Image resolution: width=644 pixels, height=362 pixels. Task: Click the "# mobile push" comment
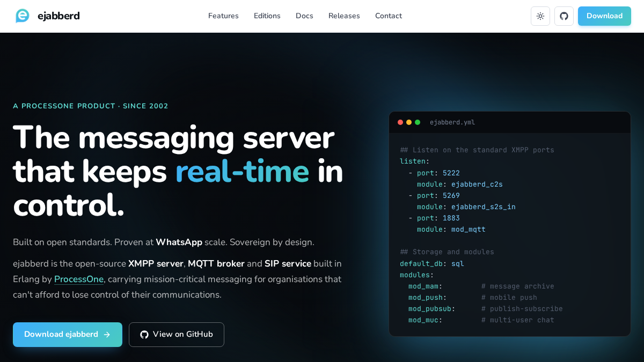[x=509, y=297]
